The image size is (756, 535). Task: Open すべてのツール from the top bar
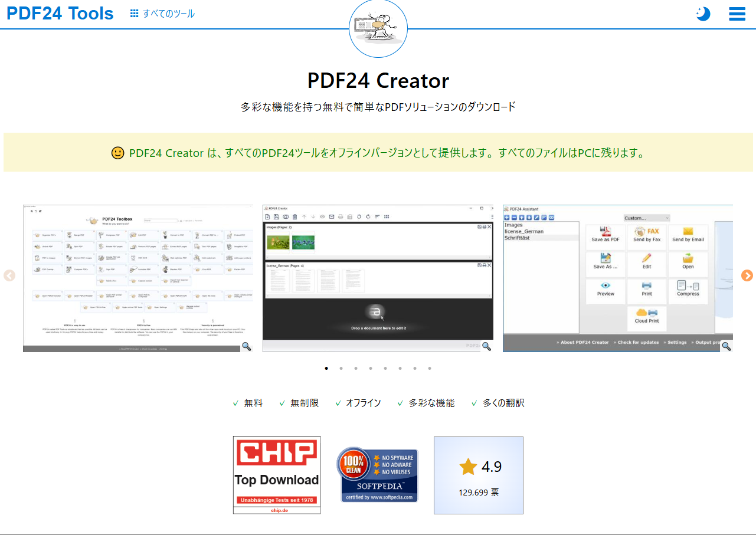[x=162, y=13]
